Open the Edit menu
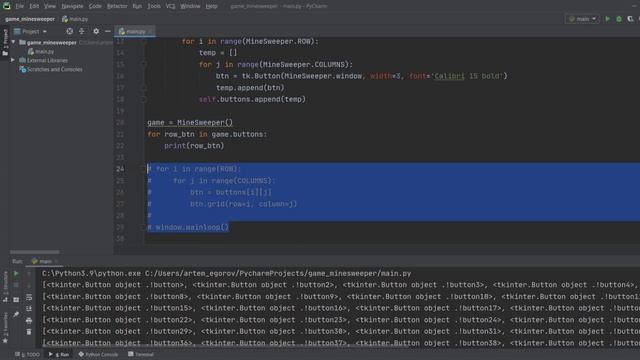This screenshot has width=640, height=360. point(34,6)
